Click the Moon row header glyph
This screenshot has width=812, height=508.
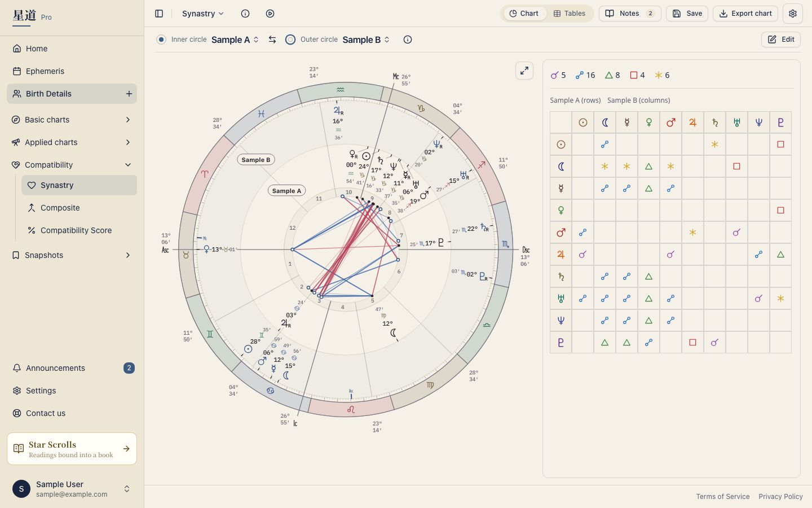tap(561, 167)
